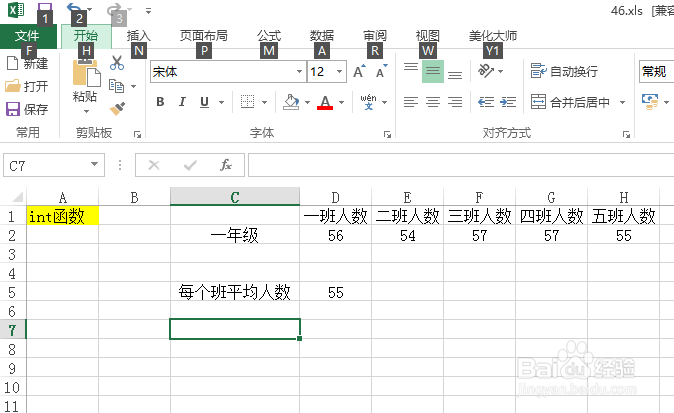This screenshot has width=674, height=413.
Task: Click in the formula bar input
Action: pos(461,165)
